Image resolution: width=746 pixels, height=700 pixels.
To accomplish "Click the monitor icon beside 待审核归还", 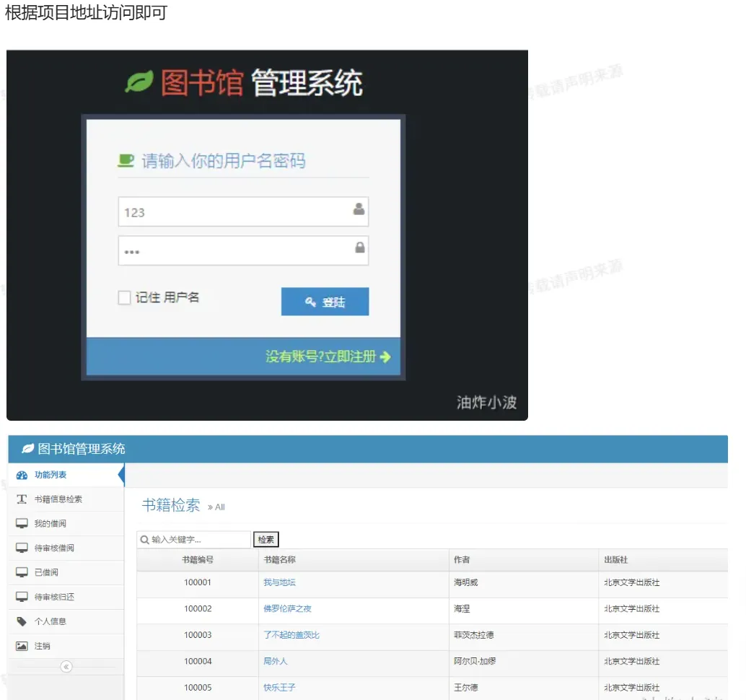I will pos(22,597).
